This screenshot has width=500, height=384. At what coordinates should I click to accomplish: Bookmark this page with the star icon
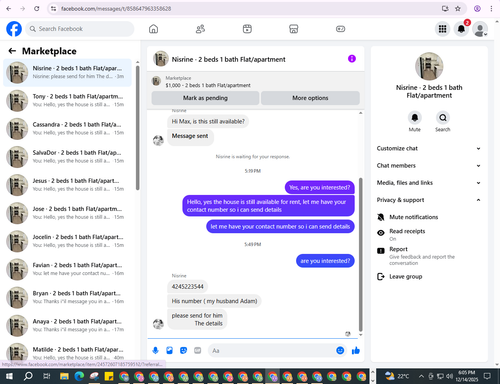(x=458, y=9)
